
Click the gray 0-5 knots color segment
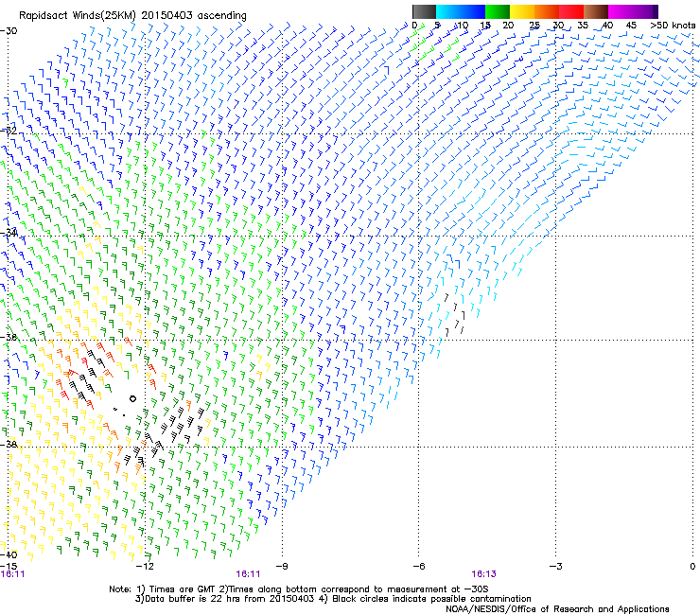tap(424, 11)
